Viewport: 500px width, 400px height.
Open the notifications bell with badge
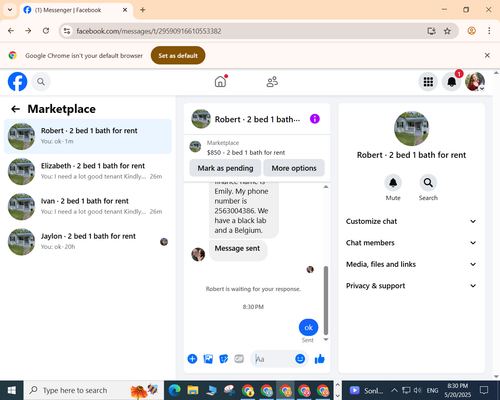[x=452, y=82]
